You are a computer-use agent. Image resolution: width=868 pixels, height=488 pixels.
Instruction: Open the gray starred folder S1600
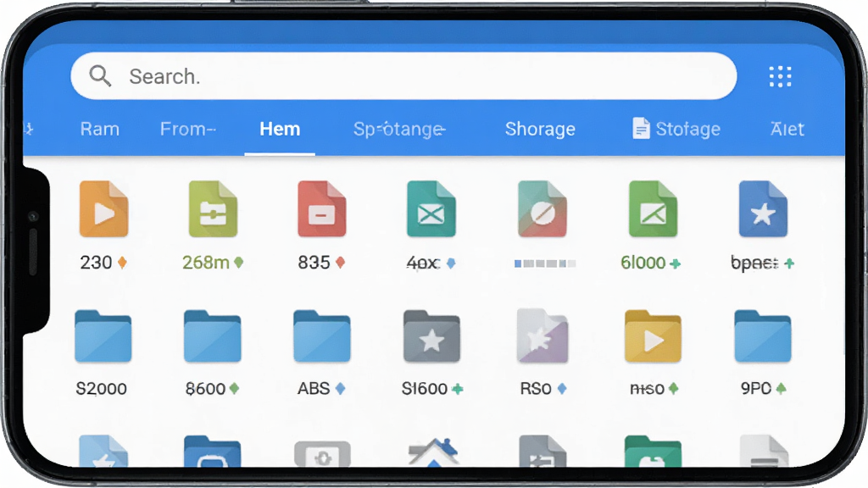click(431, 336)
